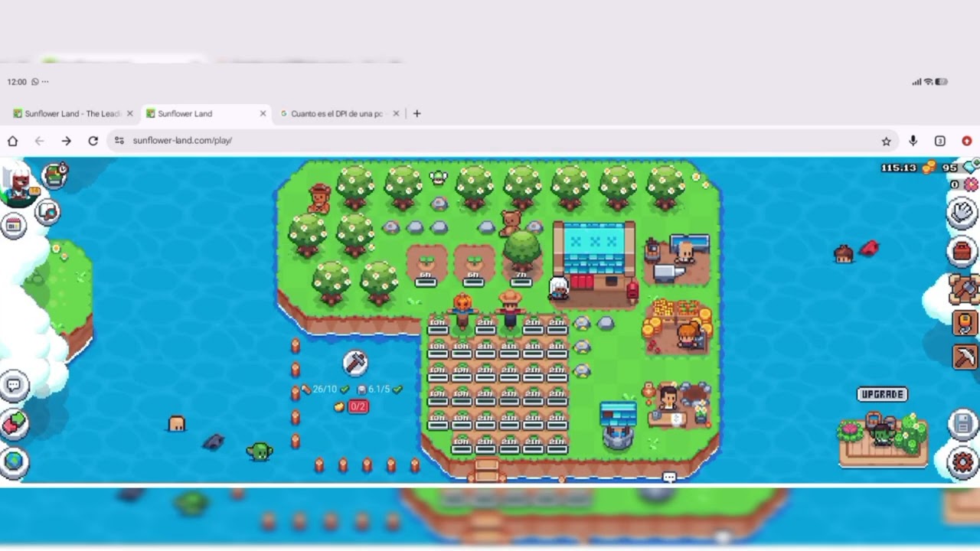The width and height of the screenshot is (980, 551).
Task: Select the orange bag item slot
Action: [964, 323]
